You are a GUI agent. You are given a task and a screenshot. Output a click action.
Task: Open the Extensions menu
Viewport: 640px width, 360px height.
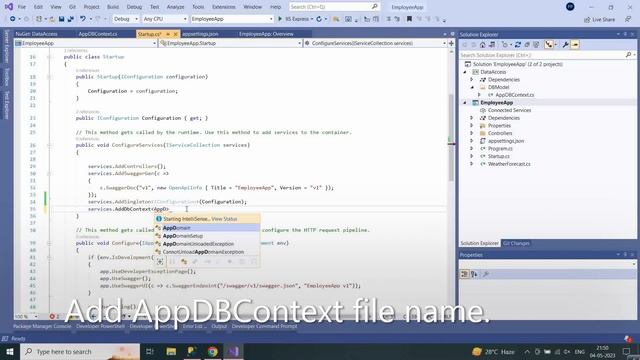(x=224, y=7)
